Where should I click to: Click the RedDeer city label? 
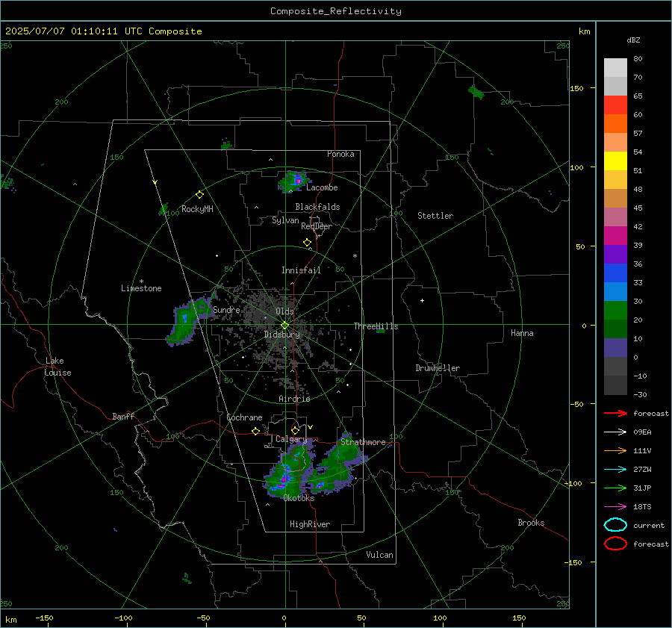317,226
